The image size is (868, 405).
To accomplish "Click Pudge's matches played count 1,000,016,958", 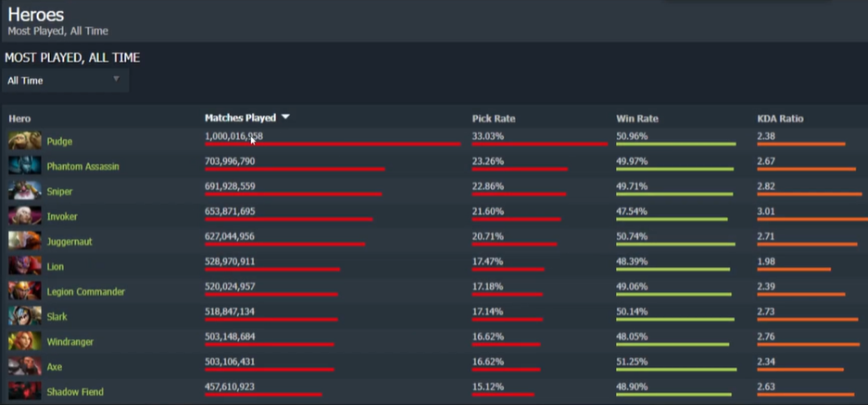I will click(x=233, y=136).
